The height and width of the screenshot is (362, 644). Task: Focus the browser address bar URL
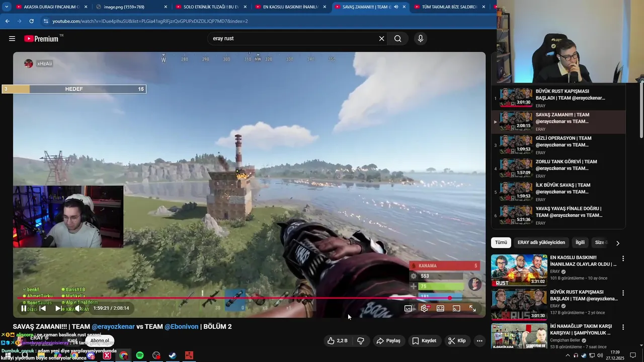[150, 21]
